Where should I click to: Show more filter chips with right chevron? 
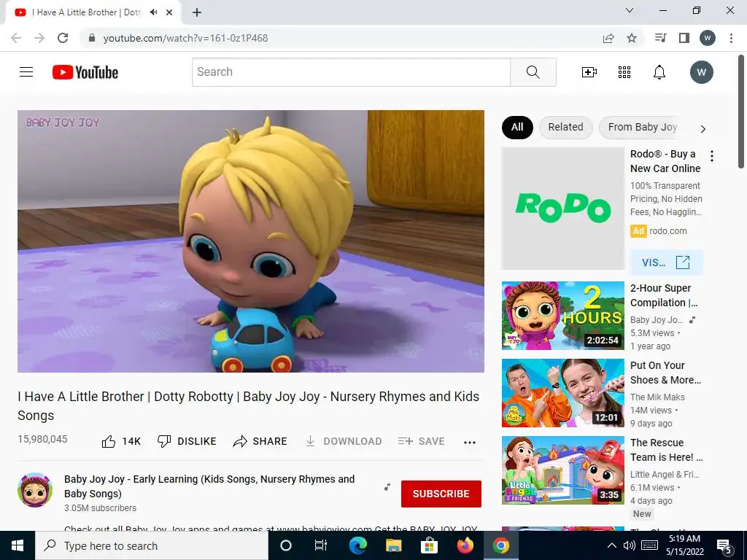point(703,128)
